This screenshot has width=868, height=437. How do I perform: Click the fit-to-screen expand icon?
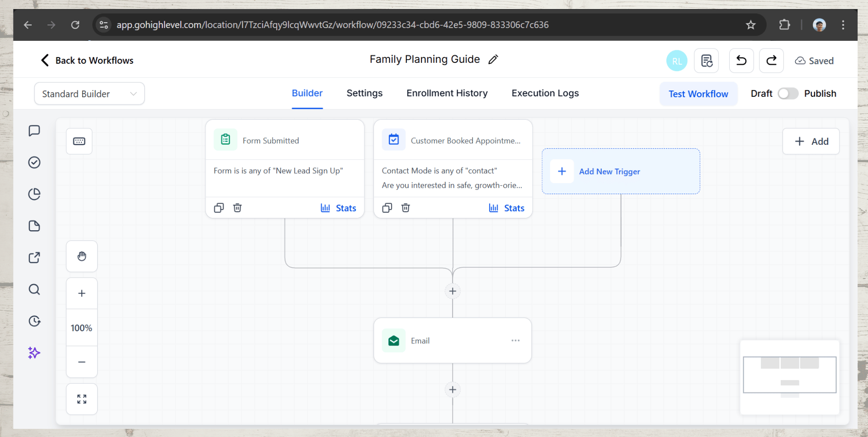click(x=82, y=399)
